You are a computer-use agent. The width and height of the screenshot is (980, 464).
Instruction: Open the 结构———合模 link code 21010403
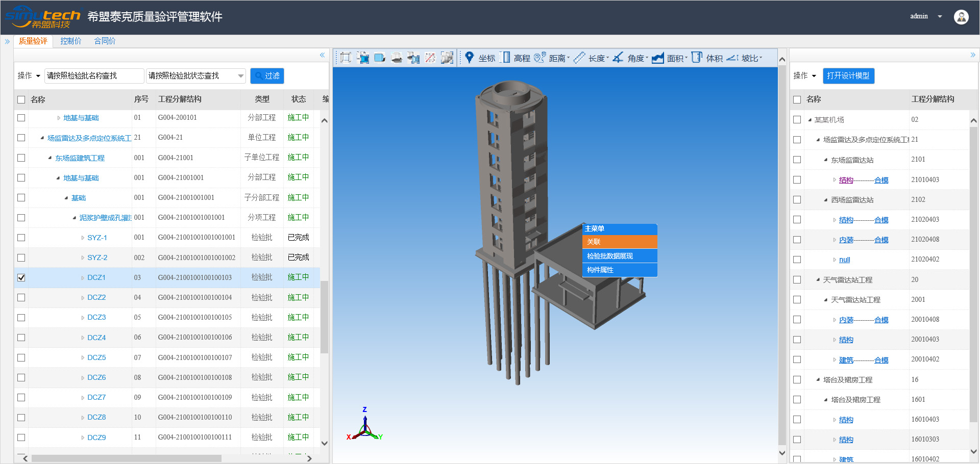tap(864, 180)
